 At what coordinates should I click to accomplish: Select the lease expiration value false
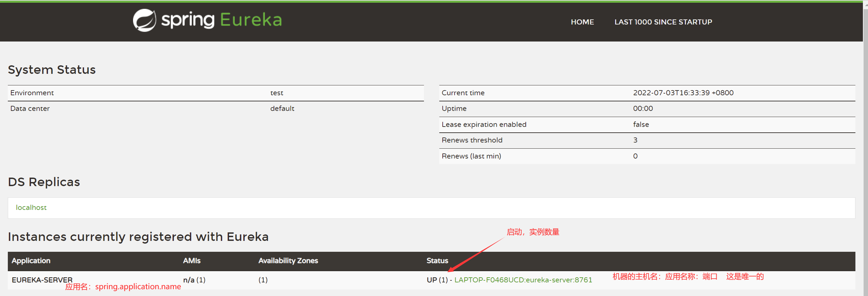(641, 125)
